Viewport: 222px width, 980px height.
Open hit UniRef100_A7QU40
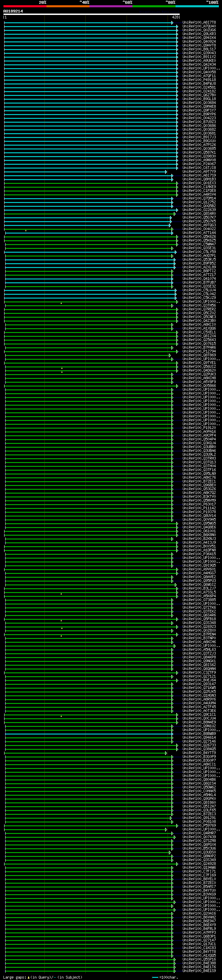point(199,26)
